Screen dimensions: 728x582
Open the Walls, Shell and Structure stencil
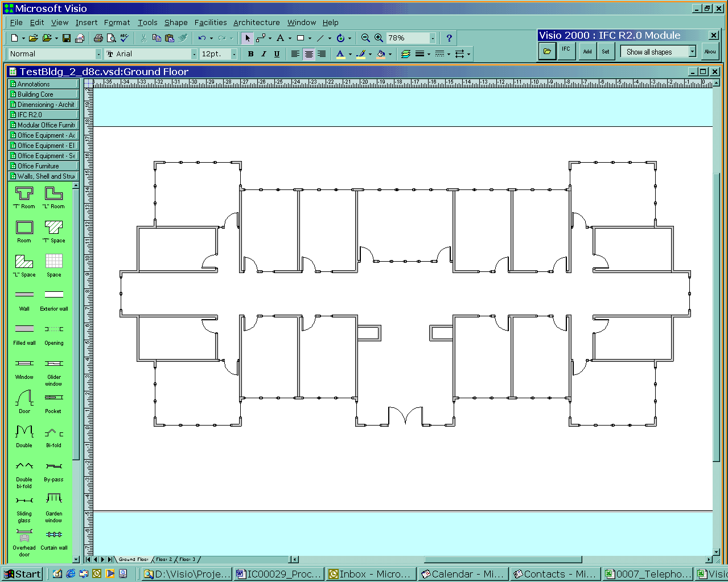tap(43, 176)
